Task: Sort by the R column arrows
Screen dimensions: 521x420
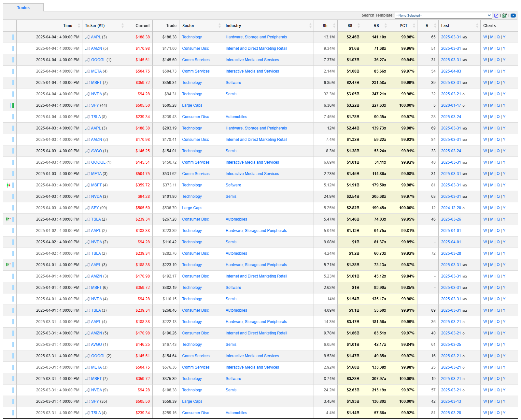Action: pyautogui.click(x=435, y=26)
